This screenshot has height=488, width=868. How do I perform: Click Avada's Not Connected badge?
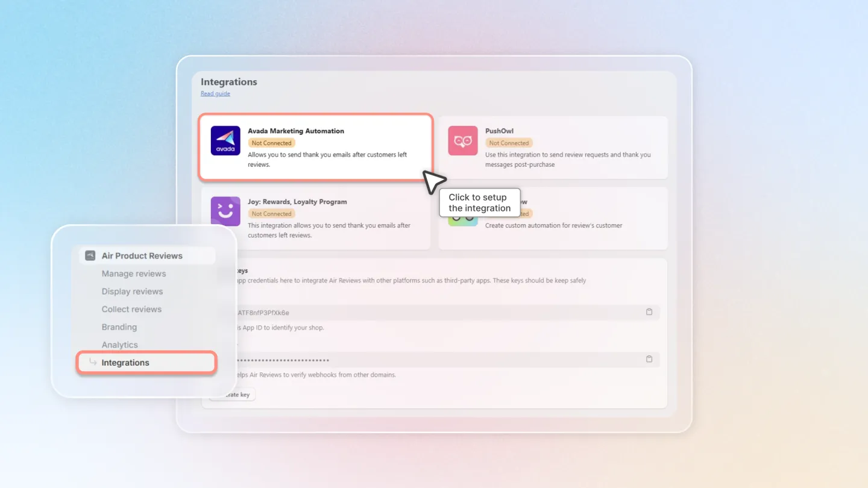[271, 143]
